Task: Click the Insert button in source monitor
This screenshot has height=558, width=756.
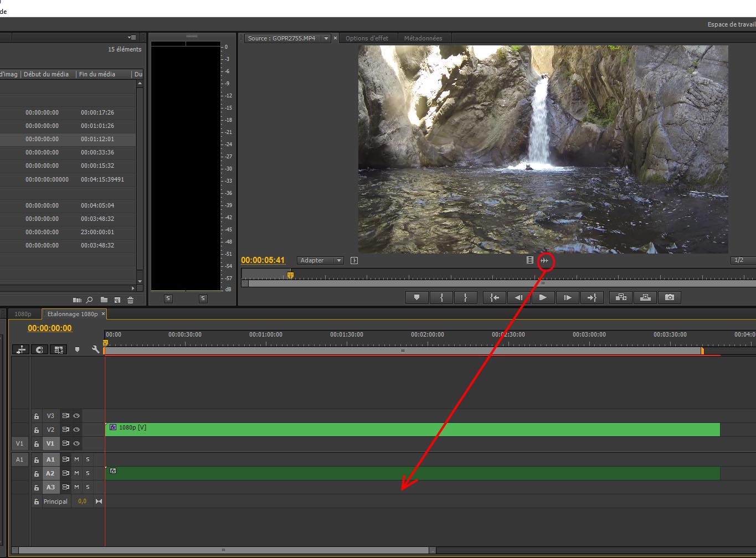Action: coord(621,298)
